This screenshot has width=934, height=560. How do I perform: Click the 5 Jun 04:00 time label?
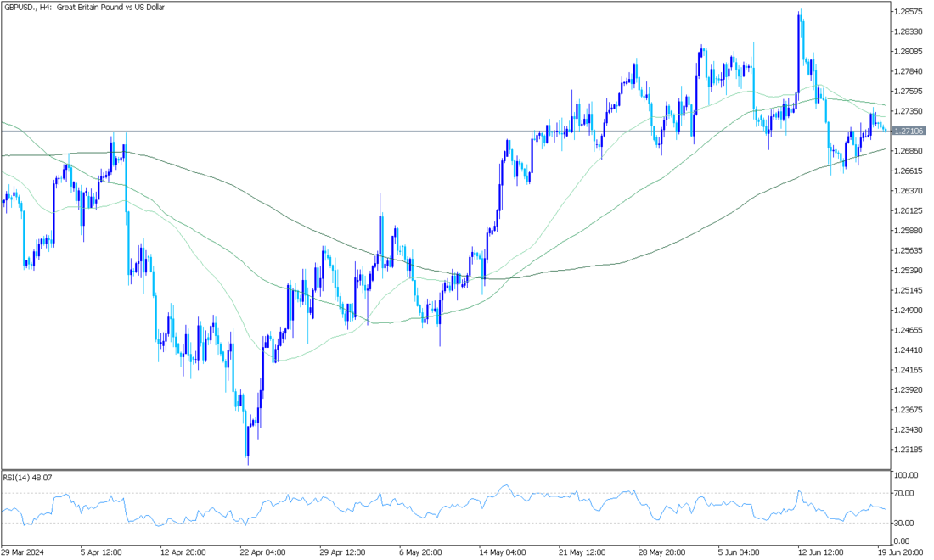coord(740,553)
